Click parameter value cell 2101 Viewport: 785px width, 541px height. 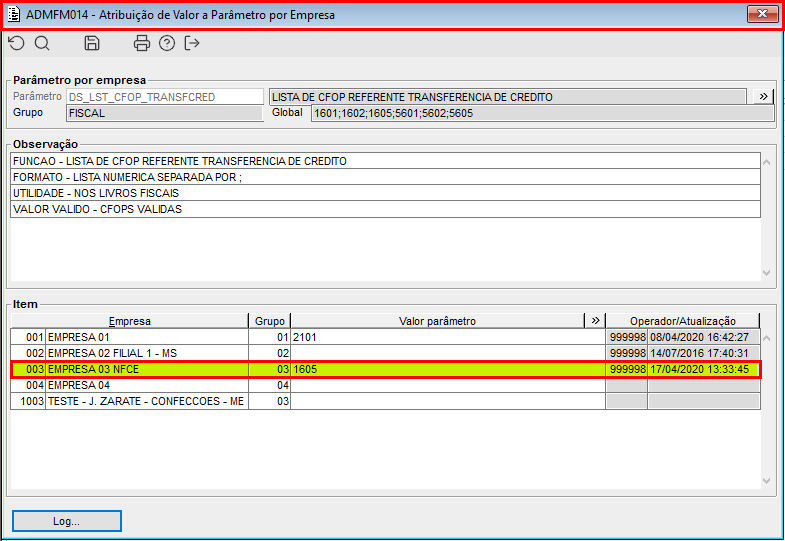click(x=448, y=337)
